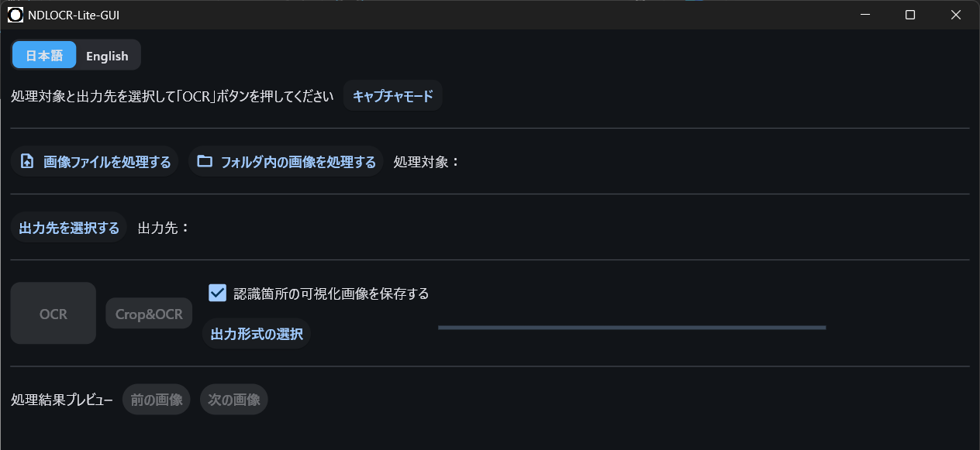Image resolution: width=980 pixels, height=450 pixels.
Task: Click the 処理対象: target path label
Action: pos(427,162)
